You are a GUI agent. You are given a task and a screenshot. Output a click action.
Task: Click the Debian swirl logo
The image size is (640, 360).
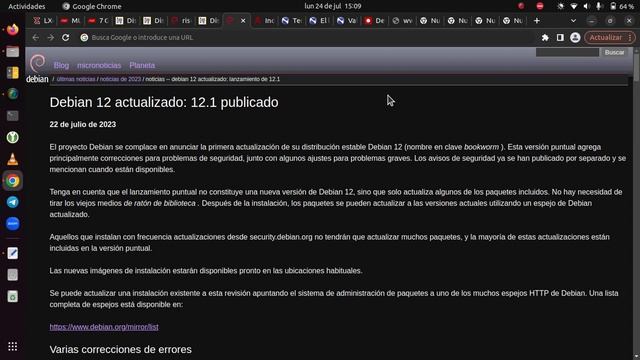(x=38, y=63)
